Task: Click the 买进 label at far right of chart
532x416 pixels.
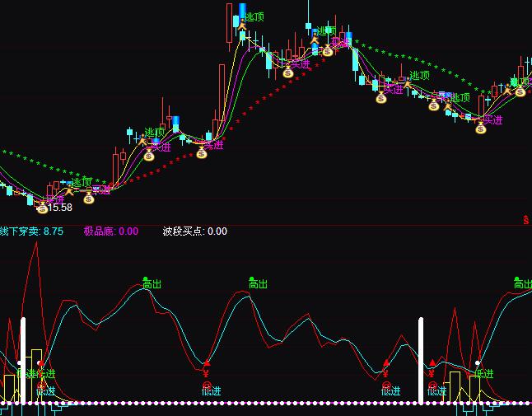Action: tap(492, 120)
